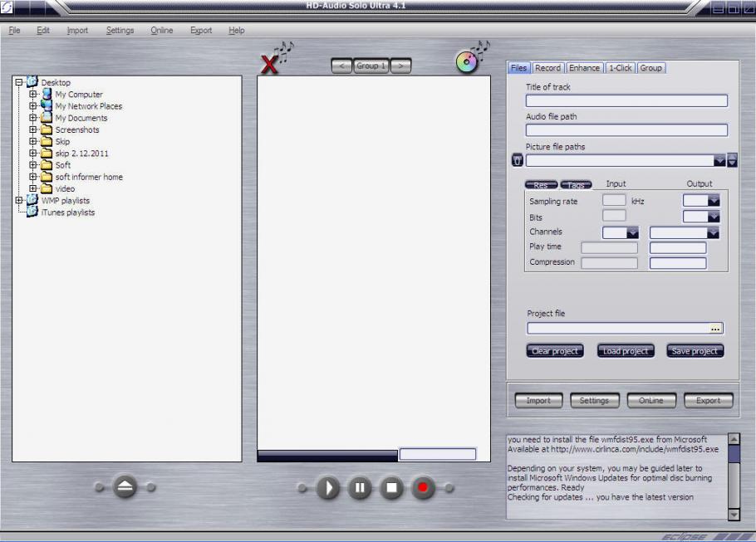Viewport: 756px width, 542px height.
Task: Expand the My Documents node
Action: pyautogui.click(x=32, y=118)
